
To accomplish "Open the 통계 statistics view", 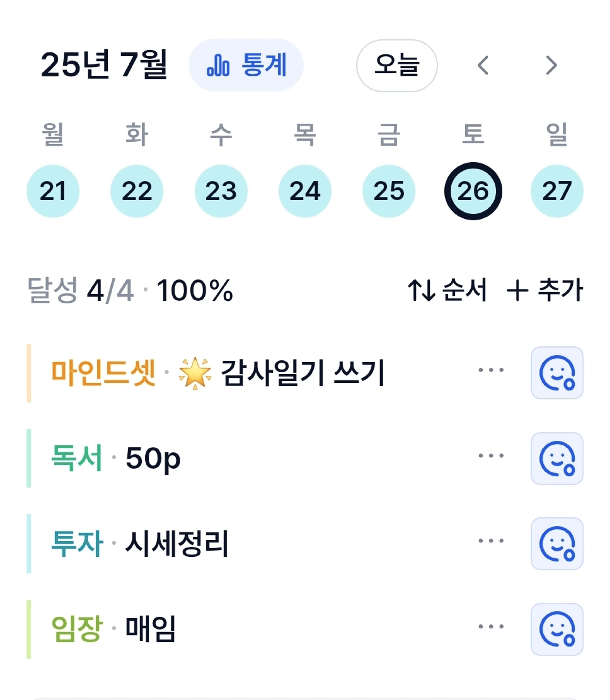I will point(246,65).
